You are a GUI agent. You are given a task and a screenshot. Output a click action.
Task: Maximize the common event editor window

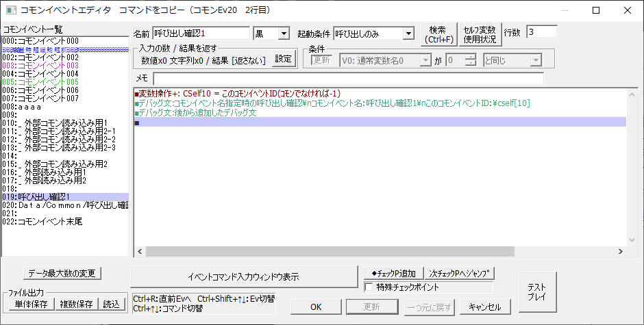(x=595, y=11)
